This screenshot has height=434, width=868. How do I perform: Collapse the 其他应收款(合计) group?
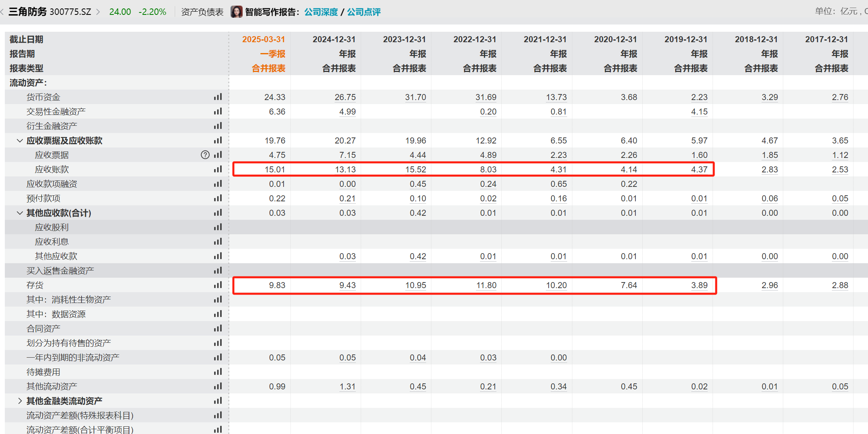coord(19,213)
